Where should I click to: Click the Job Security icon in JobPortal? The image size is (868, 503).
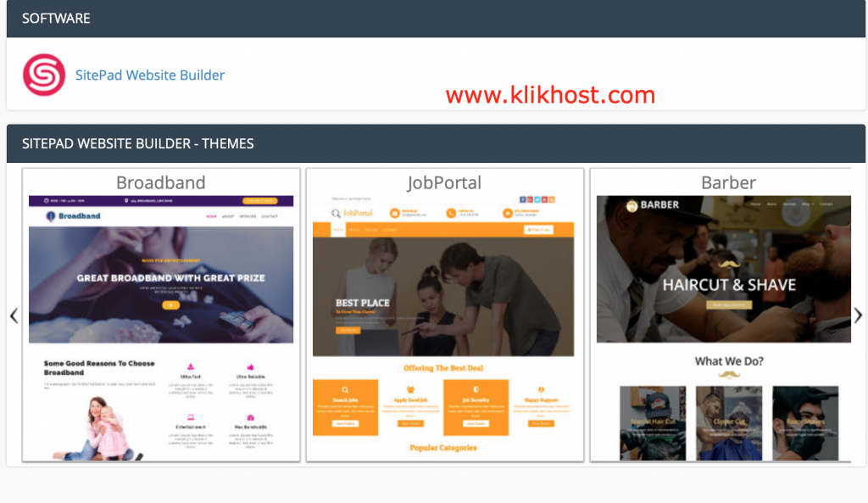(x=476, y=390)
